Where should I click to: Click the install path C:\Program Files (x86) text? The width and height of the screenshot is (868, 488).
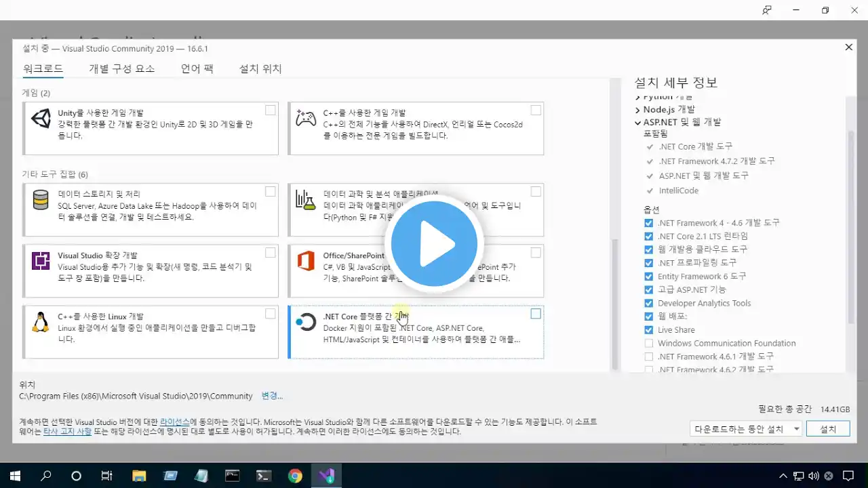(136, 396)
